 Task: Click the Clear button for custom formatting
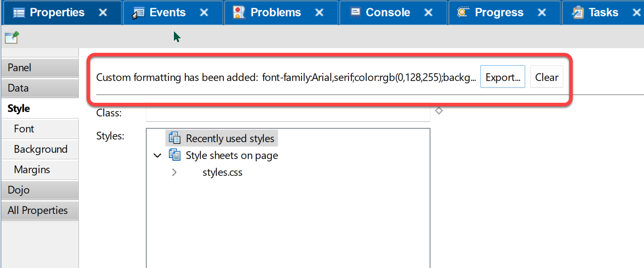pyautogui.click(x=546, y=77)
